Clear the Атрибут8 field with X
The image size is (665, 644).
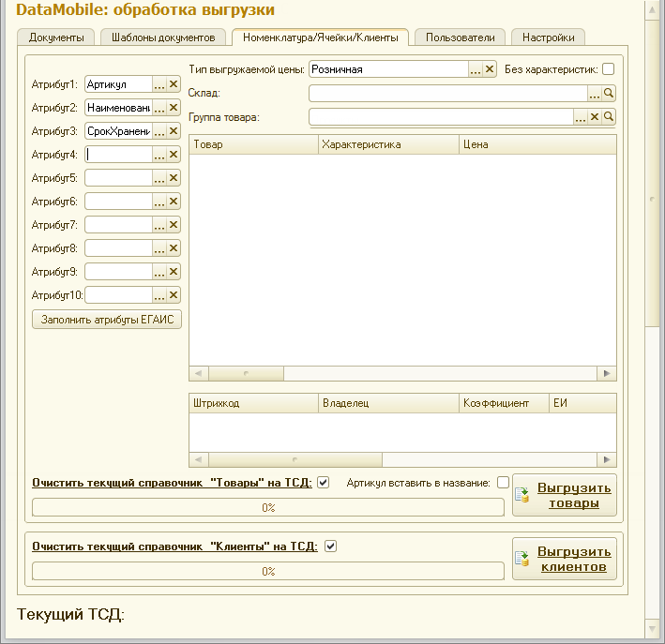(174, 248)
